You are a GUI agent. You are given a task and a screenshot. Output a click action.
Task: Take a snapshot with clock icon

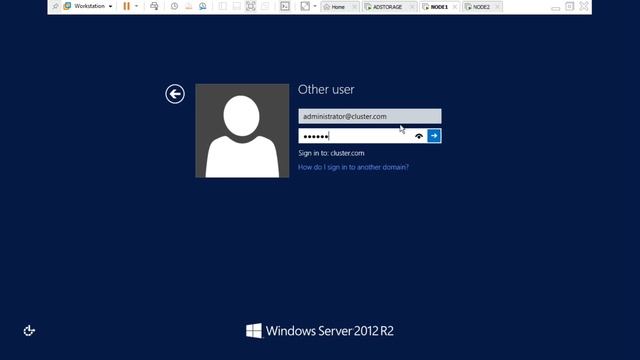(174, 6)
